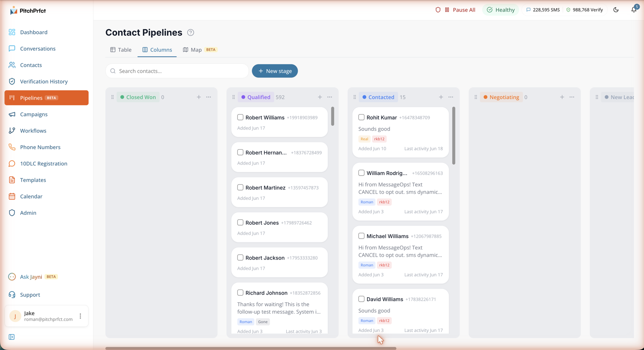This screenshot has width=644, height=350.
Task: Click the Contacted stage drag handle
Action: (355, 97)
